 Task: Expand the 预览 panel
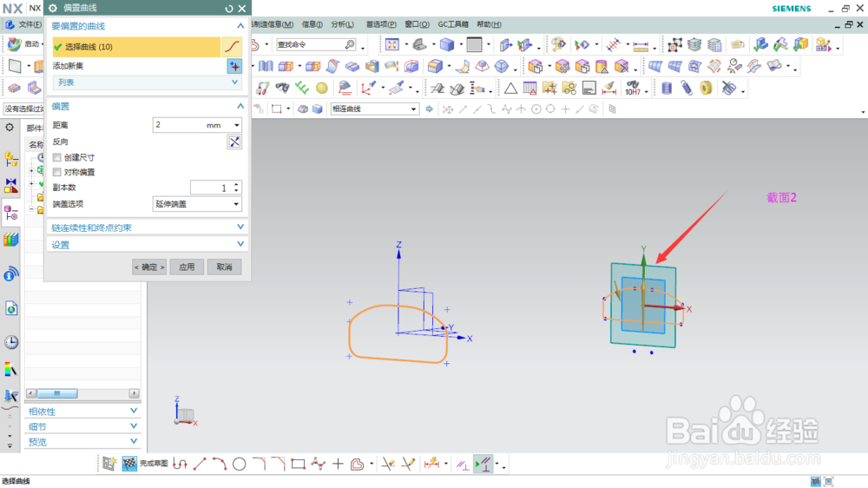(x=82, y=441)
